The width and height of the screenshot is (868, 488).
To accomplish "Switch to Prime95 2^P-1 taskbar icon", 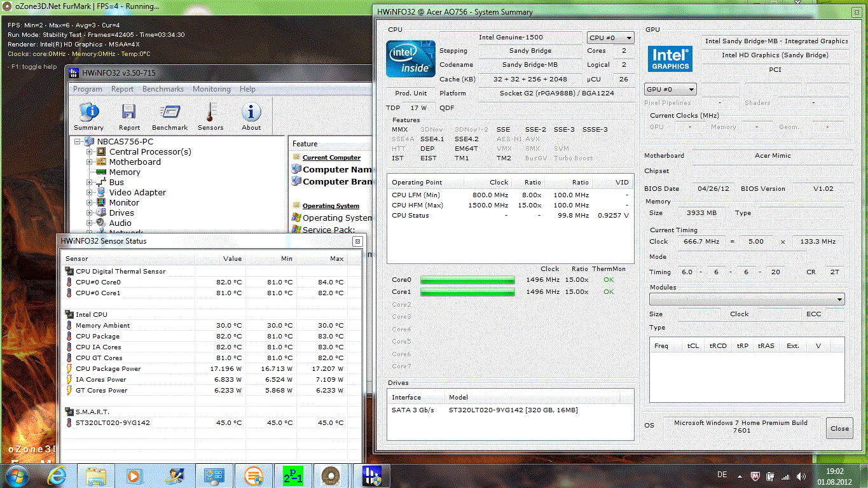I will tap(293, 475).
